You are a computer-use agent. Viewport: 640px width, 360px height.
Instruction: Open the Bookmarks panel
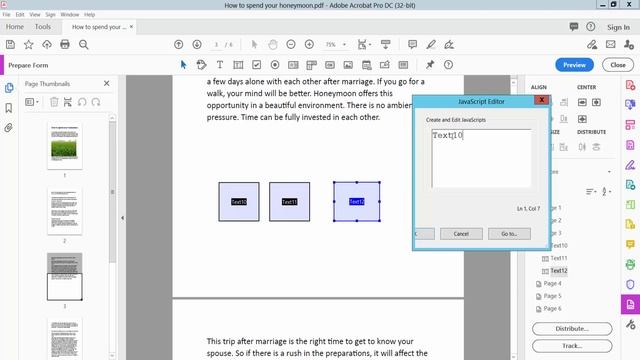click(x=9, y=108)
